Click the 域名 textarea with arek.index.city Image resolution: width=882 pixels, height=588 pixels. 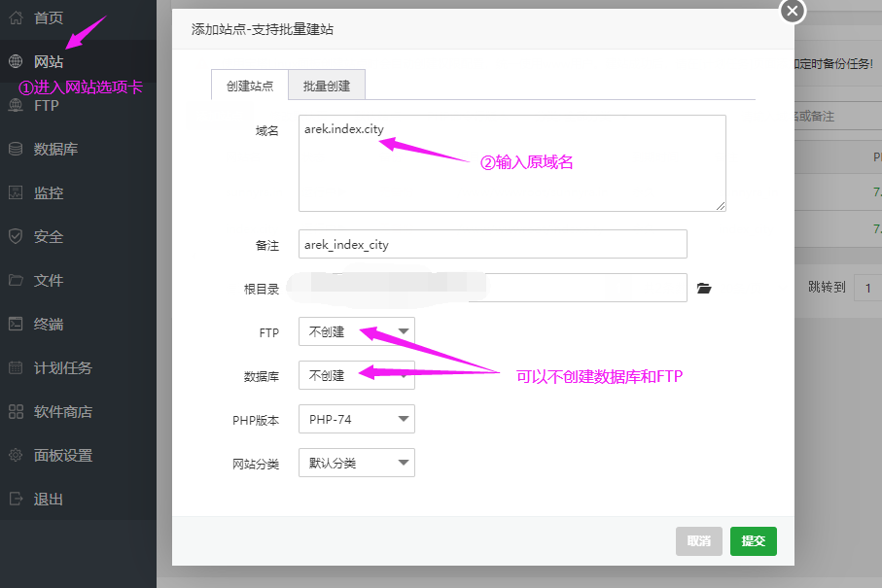coord(512,163)
